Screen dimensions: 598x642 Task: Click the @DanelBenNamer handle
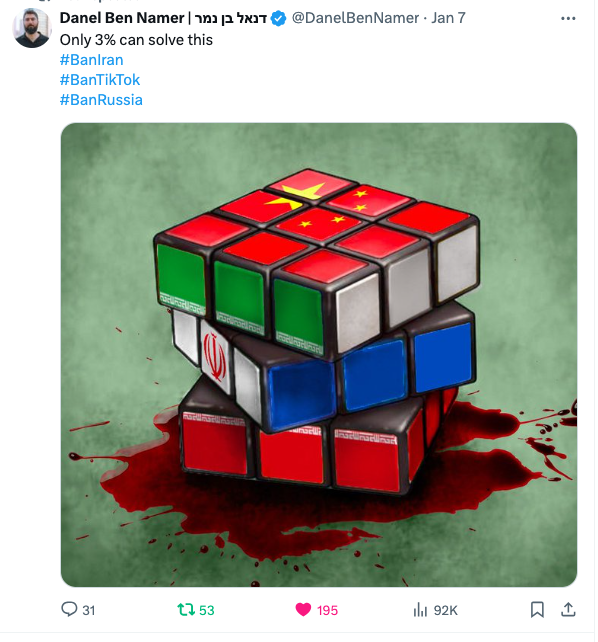pos(355,18)
